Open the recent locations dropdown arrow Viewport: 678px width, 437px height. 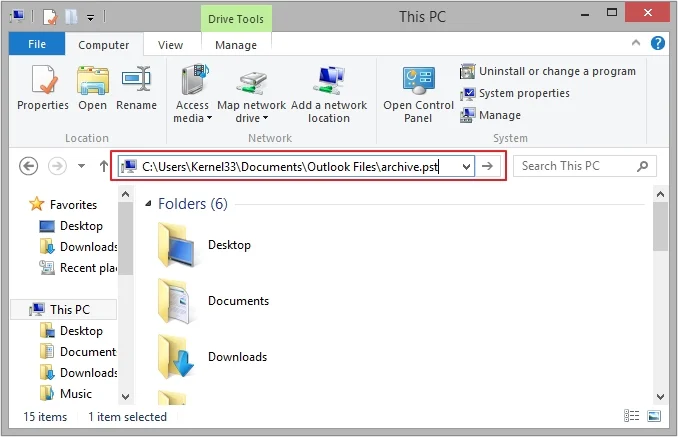point(81,166)
